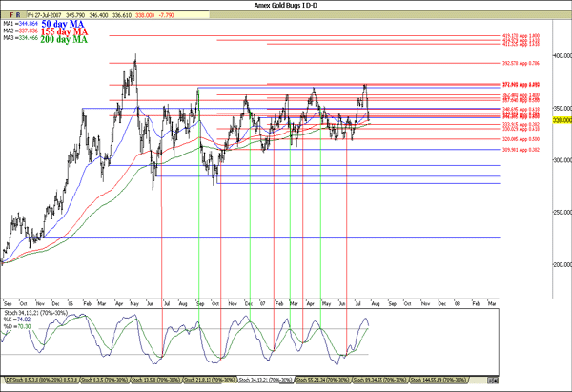Click the MA3 =334.466 indicator value
The image size is (572, 392).
pos(17,38)
